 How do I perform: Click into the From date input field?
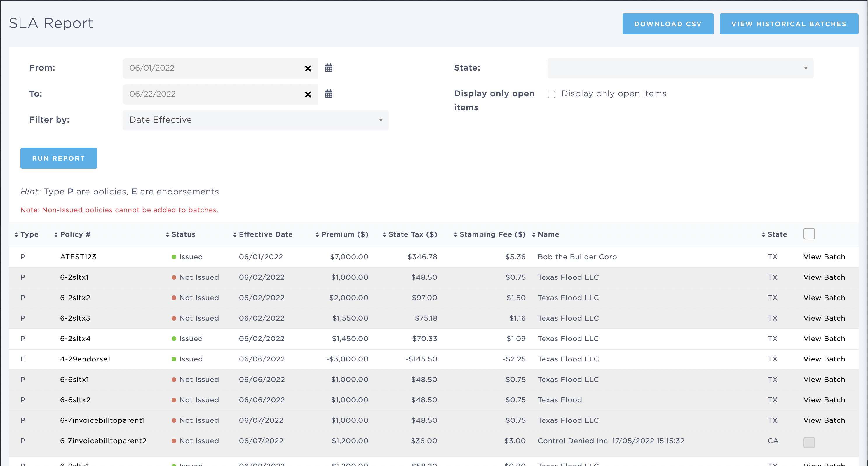tap(212, 68)
